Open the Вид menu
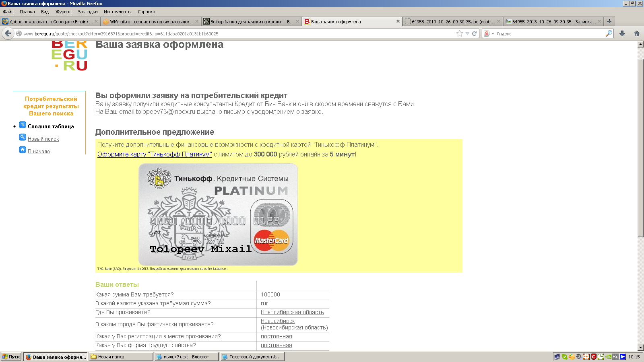644x362 pixels. (x=45, y=12)
